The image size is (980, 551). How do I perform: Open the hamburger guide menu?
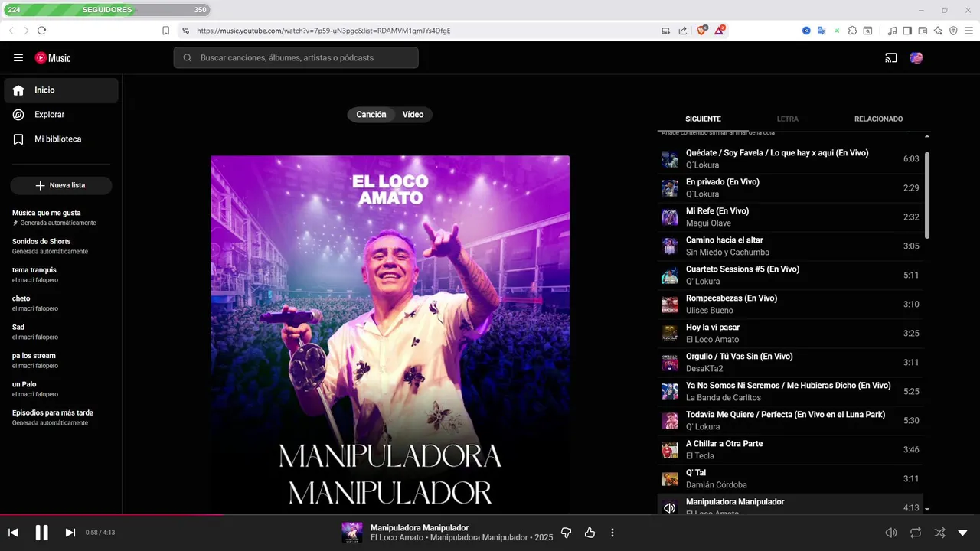click(x=18, y=57)
